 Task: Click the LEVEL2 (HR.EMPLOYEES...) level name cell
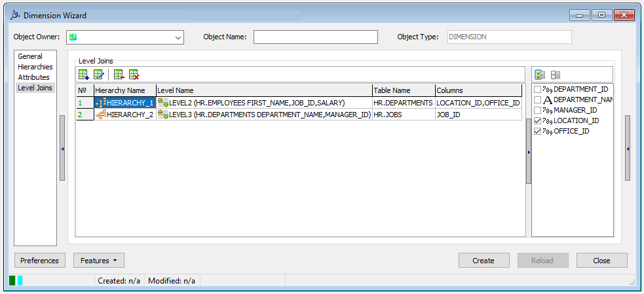(264, 103)
